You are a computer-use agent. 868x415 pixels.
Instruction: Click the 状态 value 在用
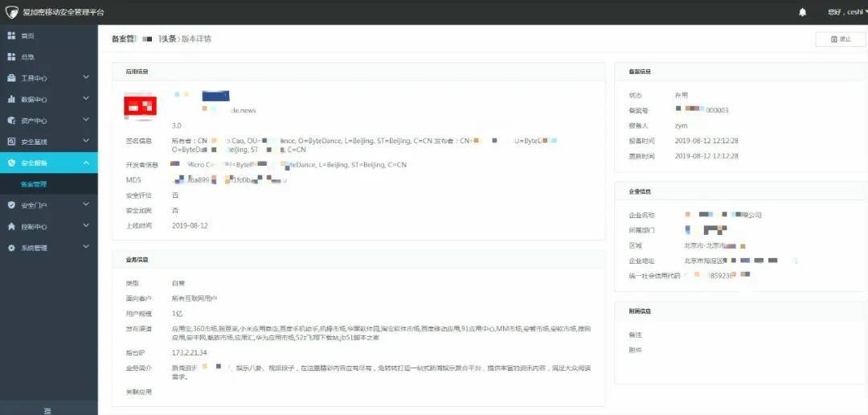click(x=682, y=95)
